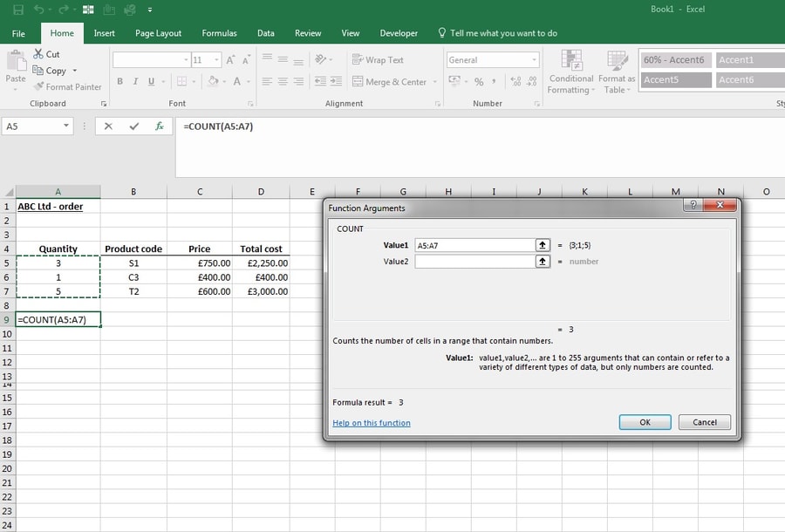Click the Increase Indent icon

click(336, 81)
